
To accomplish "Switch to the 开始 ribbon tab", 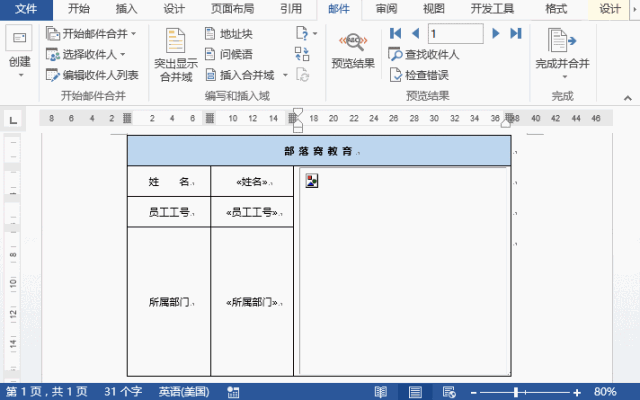I will [79, 9].
